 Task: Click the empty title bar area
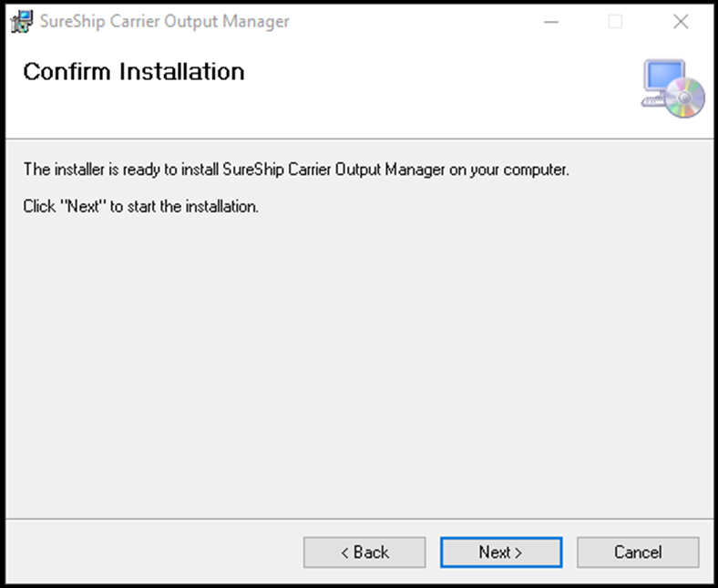(410, 22)
